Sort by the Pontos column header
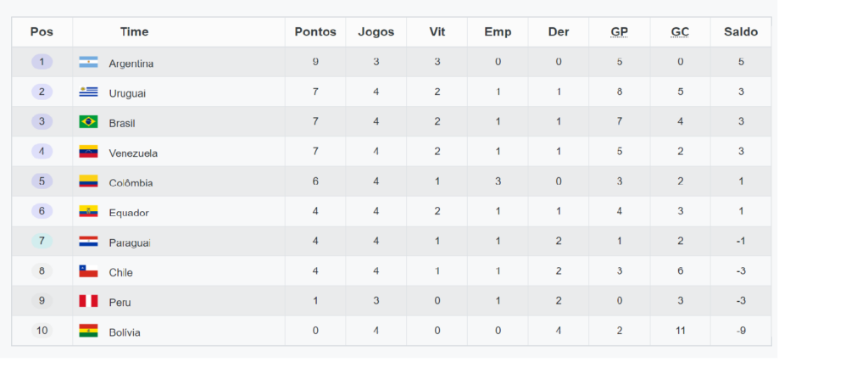This screenshot has width=868, height=390. click(x=315, y=32)
